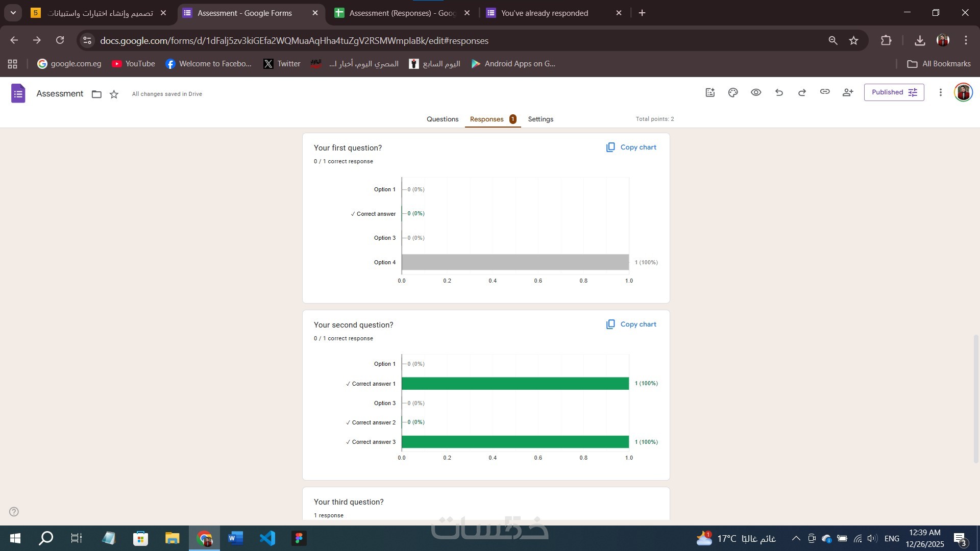980x551 pixels.
Task: Click the form title Assessment
Action: point(60,93)
